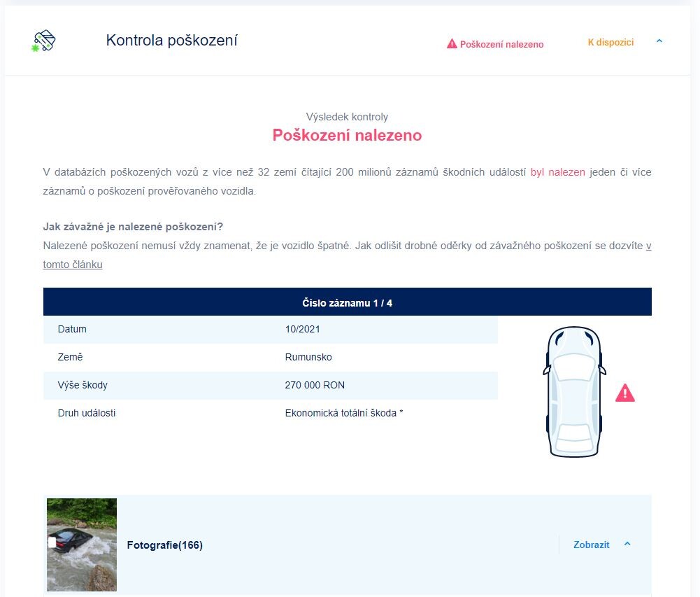Select the date value '10/2021'
700x597 pixels.
(302, 329)
